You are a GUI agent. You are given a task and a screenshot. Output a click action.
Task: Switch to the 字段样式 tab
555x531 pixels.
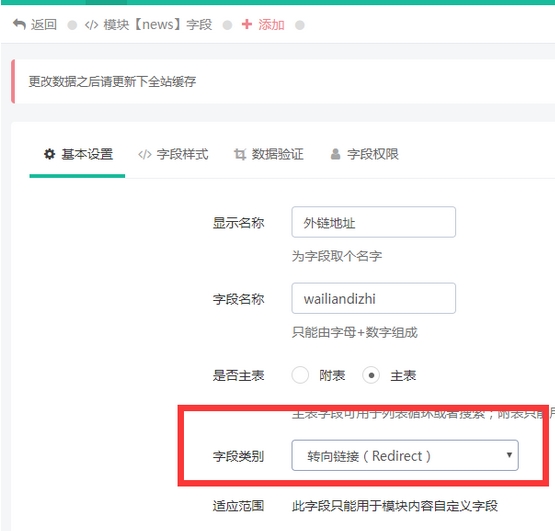tap(173, 154)
